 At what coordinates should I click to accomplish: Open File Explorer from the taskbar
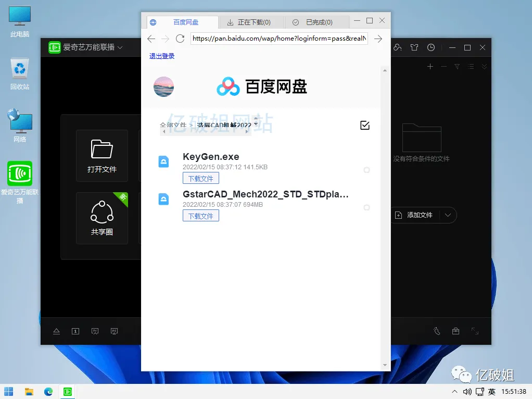coord(29,392)
